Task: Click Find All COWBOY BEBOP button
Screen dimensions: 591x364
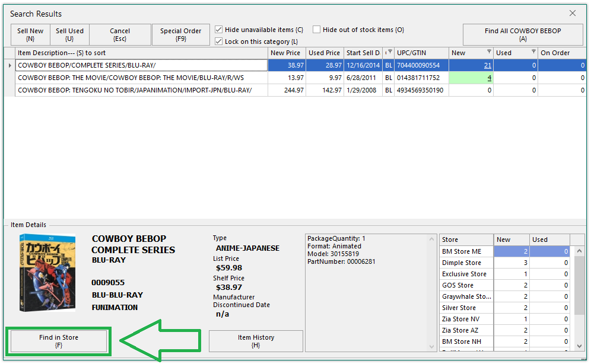Action: point(523,34)
